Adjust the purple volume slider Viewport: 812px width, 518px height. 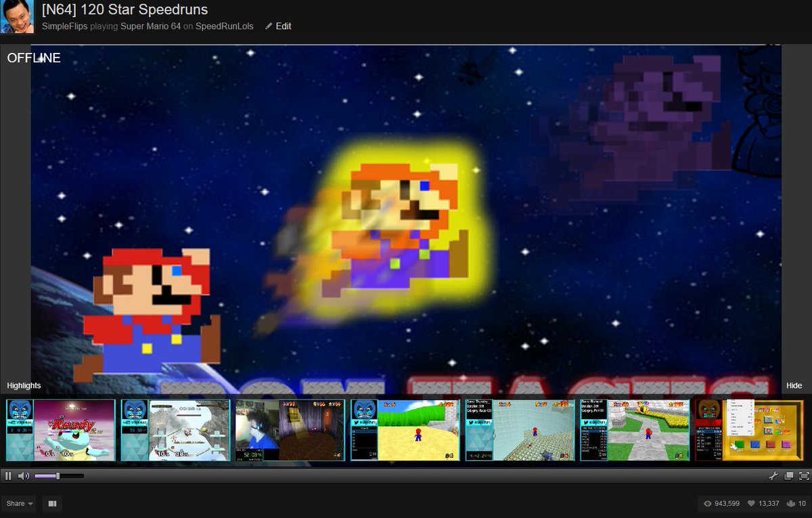coord(59,476)
